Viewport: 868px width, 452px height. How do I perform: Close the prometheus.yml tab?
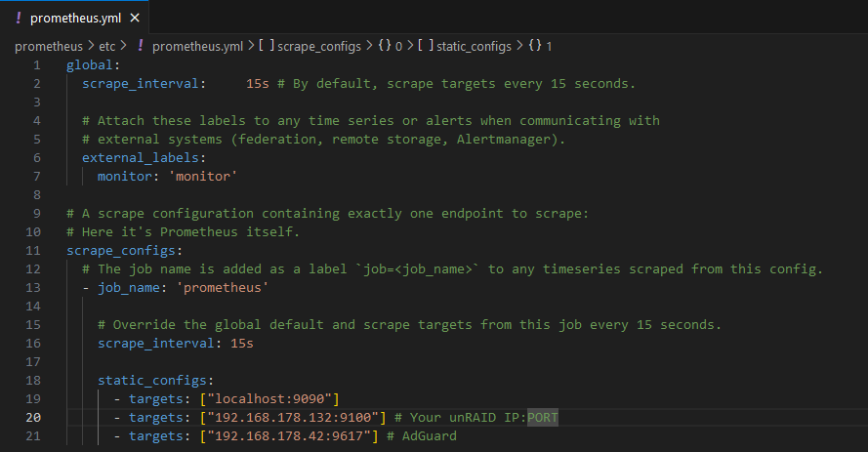[x=135, y=19]
